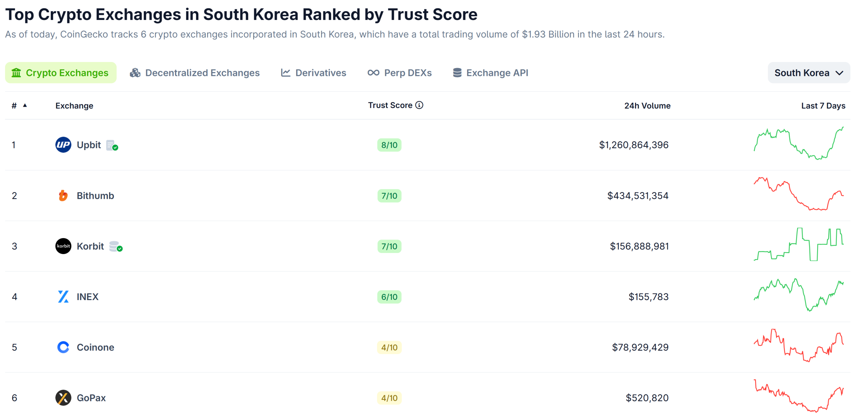Image resolution: width=868 pixels, height=419 pixels.
Task: Select the Crypto Exchanges tab
Action: (61, 72)
